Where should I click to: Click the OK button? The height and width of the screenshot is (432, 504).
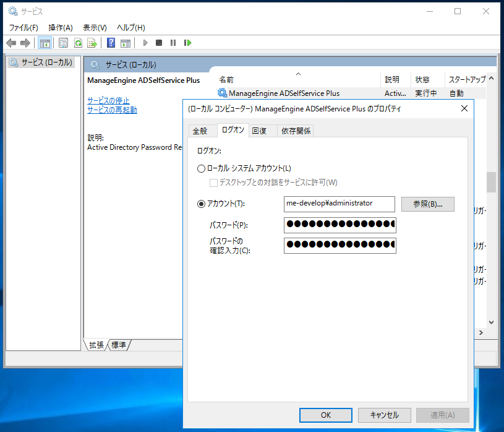click(x=326, y=415)
